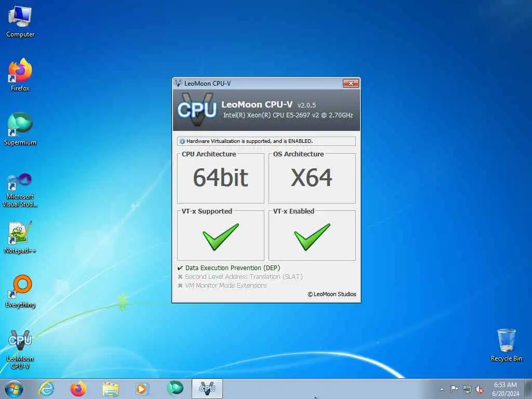Viewport: 532px width, 399px height.
Task: Select the Supermium desktop shortcut
Action: coord(20,129)
